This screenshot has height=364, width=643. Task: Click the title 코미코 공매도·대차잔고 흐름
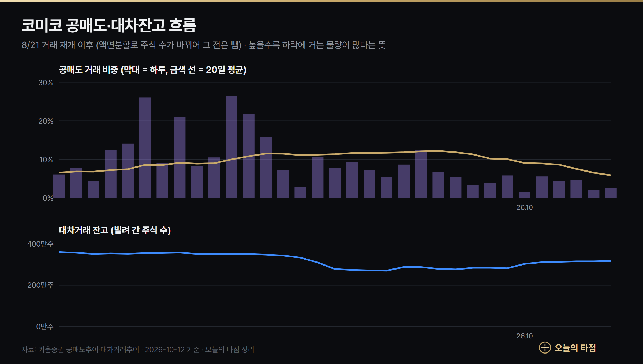coord(109,25)
